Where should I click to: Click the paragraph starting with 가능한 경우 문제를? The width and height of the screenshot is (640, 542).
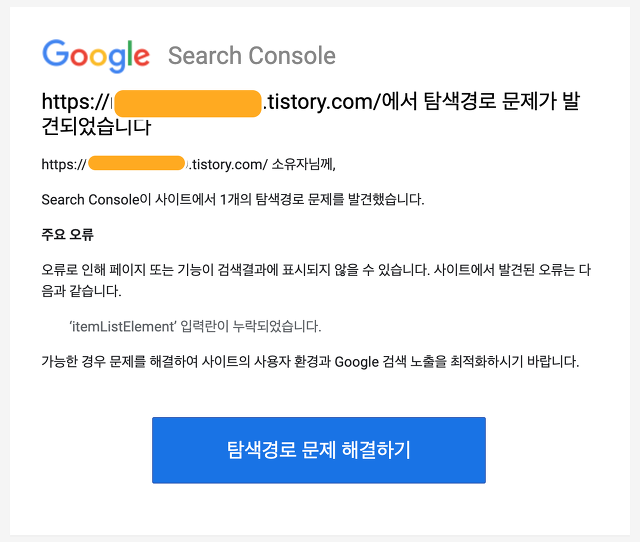[x=310, y=362]
